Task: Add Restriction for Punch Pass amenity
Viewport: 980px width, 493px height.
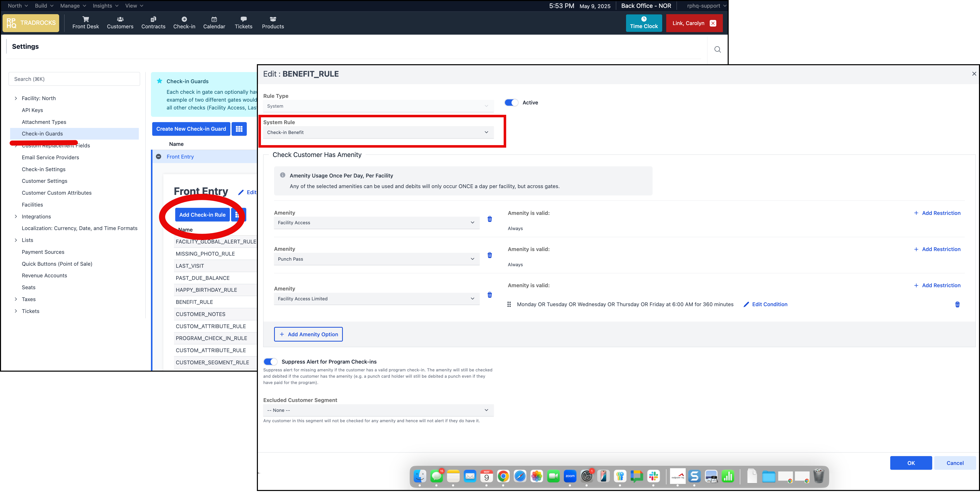Action: (937, 249)
